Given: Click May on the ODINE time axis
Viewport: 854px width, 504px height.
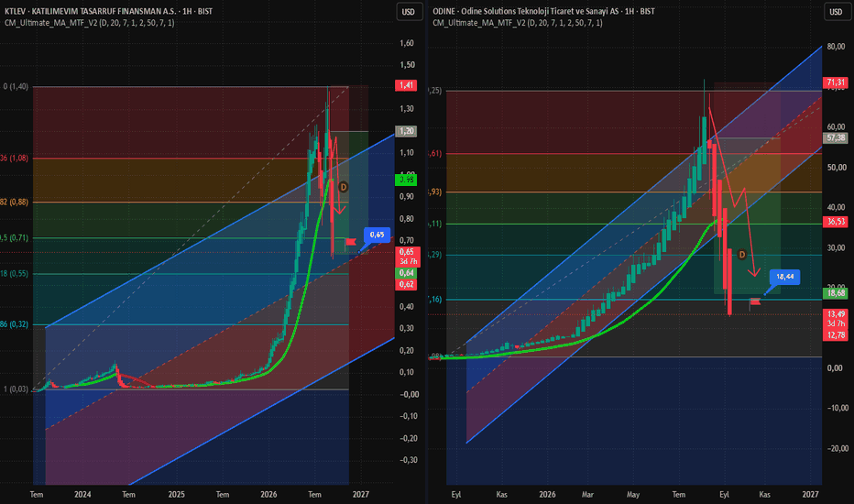Looking at the screenshot, I should click(x=633, y=495).
